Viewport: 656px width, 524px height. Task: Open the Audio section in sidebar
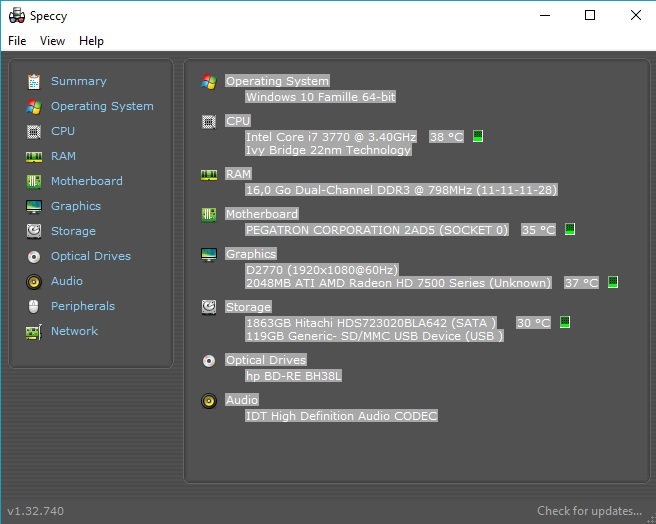click(67, 281)
